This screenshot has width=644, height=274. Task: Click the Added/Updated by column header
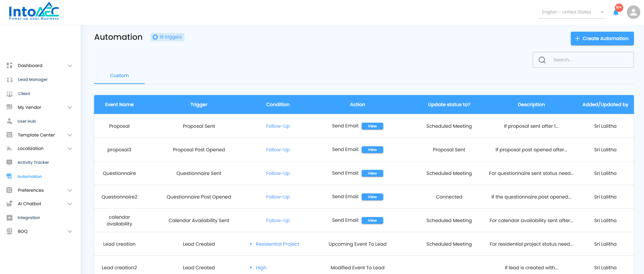(x=605, y=104)
